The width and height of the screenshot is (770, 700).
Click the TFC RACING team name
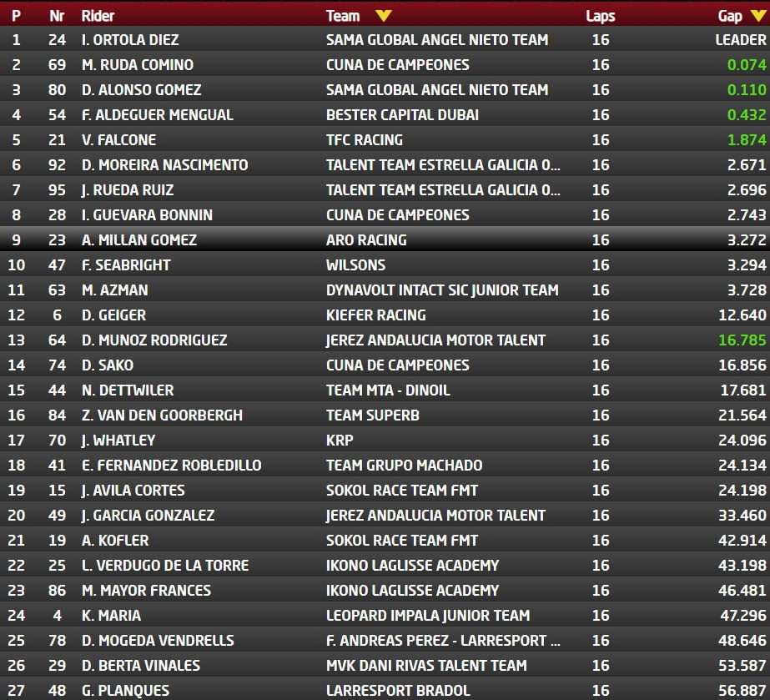pyautogui.click(x=365, y=139)
